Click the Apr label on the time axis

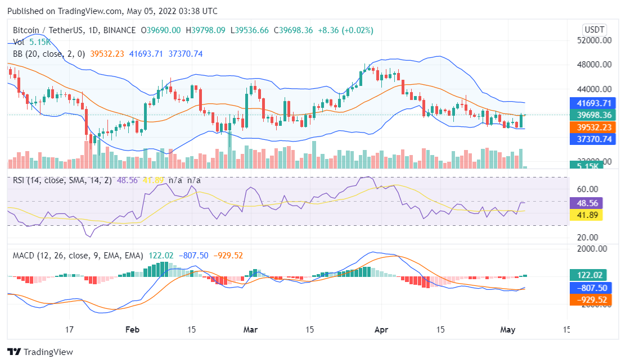[381, 330]
